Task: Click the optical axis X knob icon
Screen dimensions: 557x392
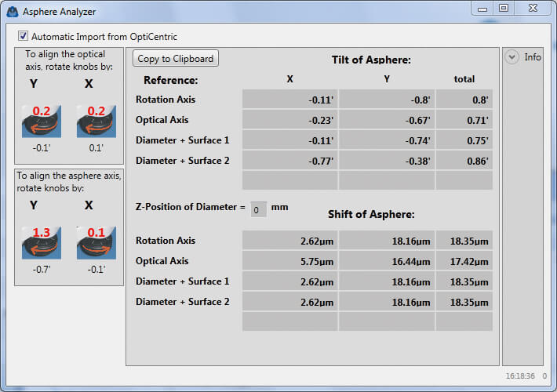Action: point(96,123)
